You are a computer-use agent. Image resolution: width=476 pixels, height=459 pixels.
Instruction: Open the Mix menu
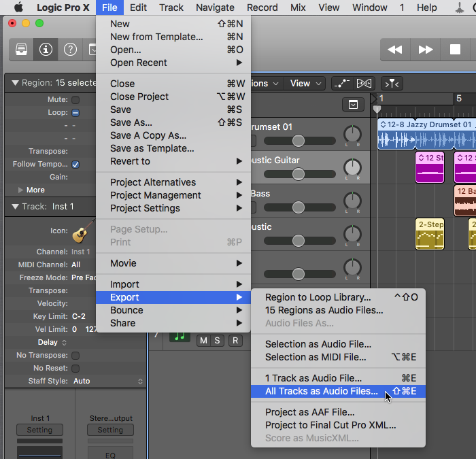coord(298,7)
